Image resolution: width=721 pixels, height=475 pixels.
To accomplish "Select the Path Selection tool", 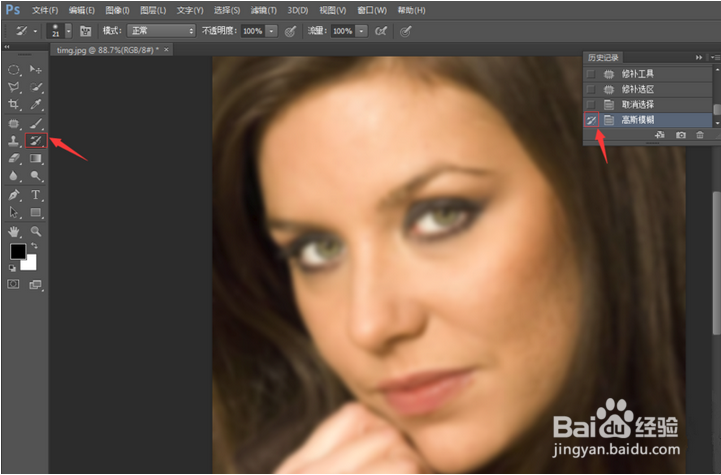I will [x=14, y=212].
